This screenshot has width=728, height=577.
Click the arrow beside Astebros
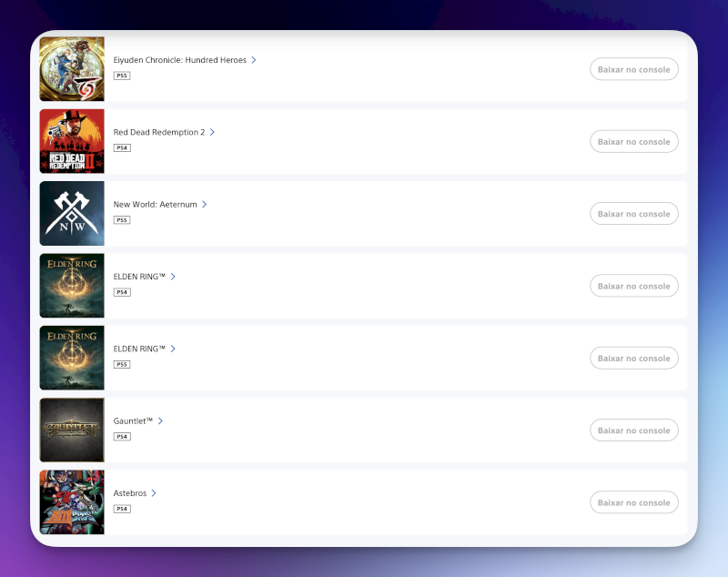point(154,493)
